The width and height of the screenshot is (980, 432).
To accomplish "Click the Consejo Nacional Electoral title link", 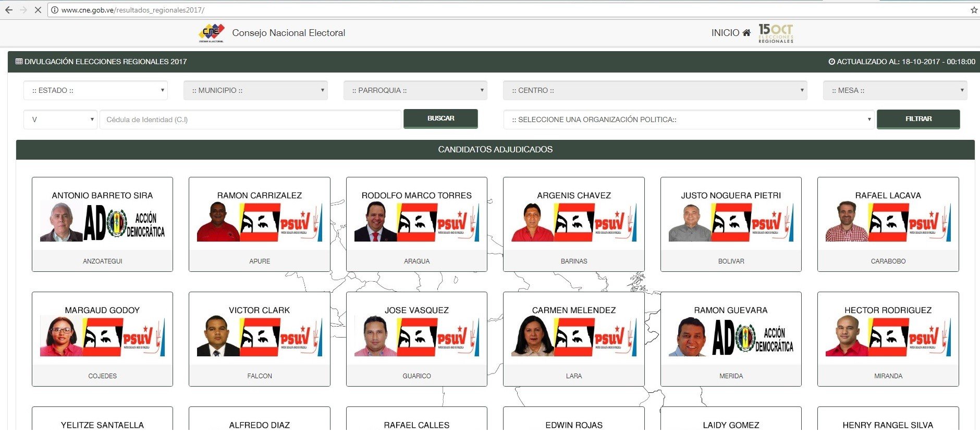I will point(288,33).
